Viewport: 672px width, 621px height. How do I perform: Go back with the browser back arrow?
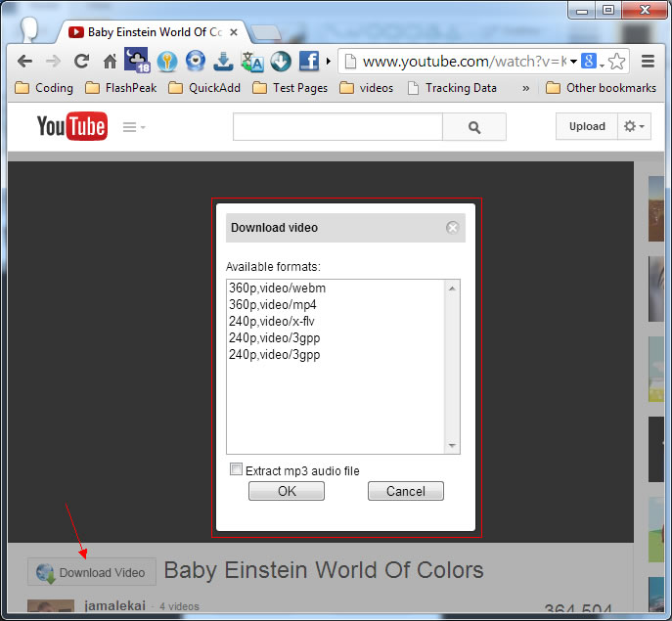24,62
